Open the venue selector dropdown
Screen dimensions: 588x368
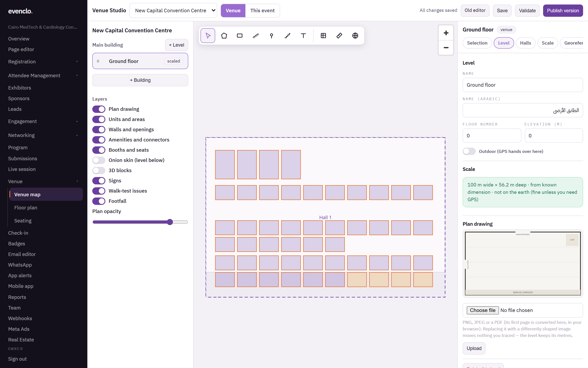[x=173, y=10]
